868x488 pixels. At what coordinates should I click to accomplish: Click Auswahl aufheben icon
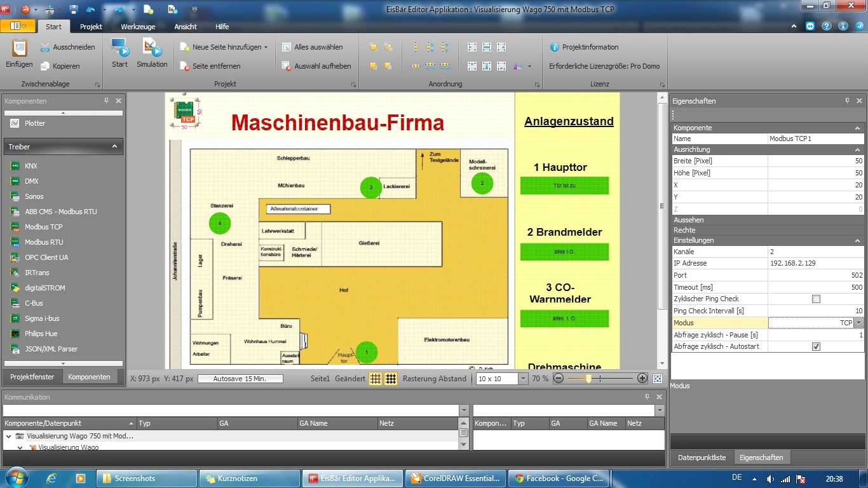pyautogui.click(x=286, y=66)
